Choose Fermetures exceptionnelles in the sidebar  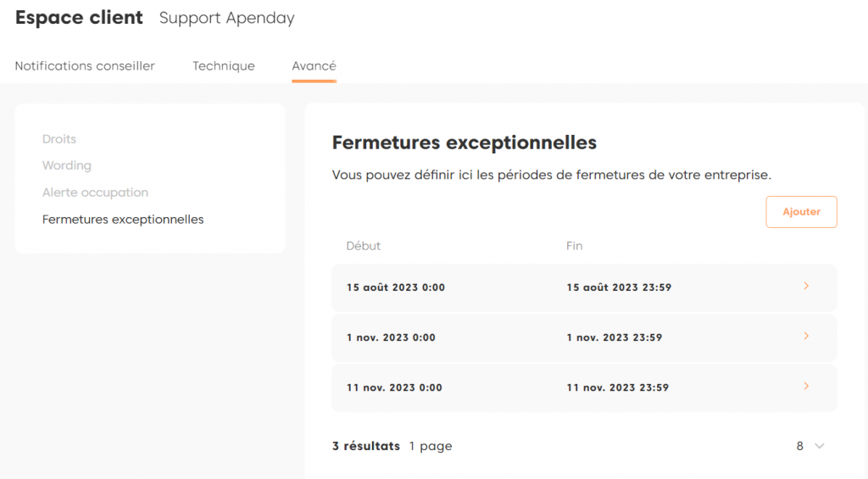coord(123,220)
